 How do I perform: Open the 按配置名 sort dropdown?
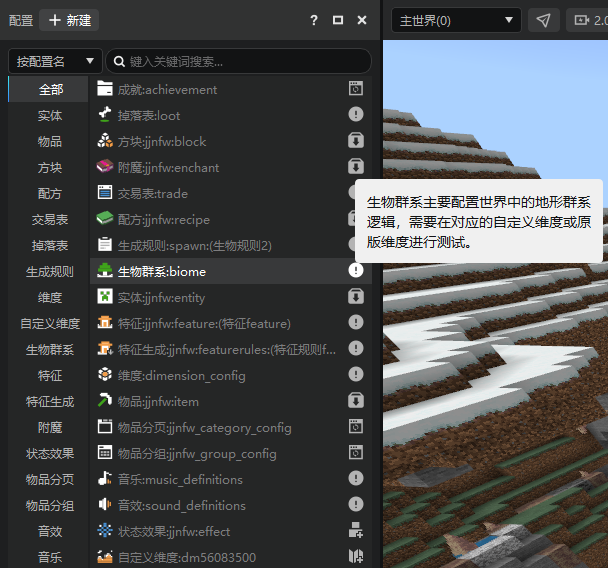coord(55,61)
